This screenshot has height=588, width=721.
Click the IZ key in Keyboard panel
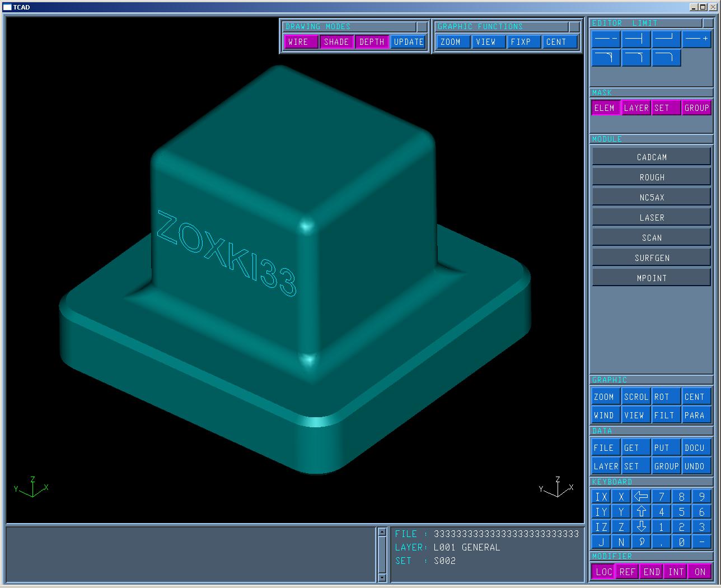point(601,527)
